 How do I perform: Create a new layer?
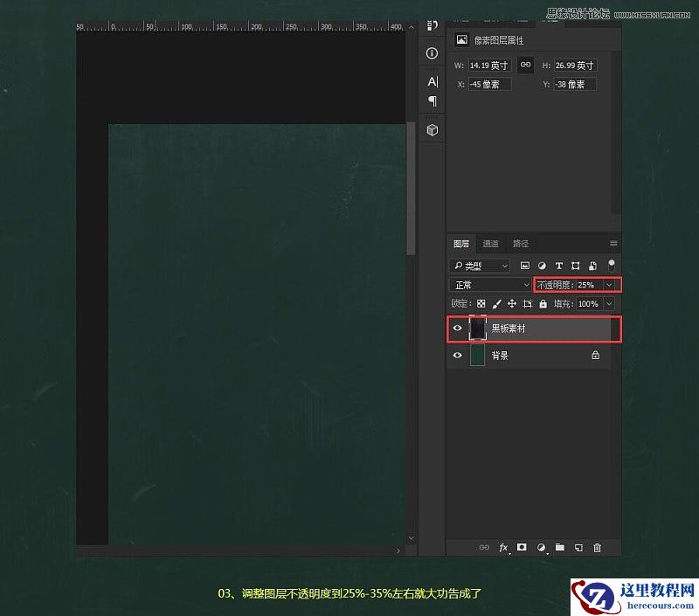578,548
